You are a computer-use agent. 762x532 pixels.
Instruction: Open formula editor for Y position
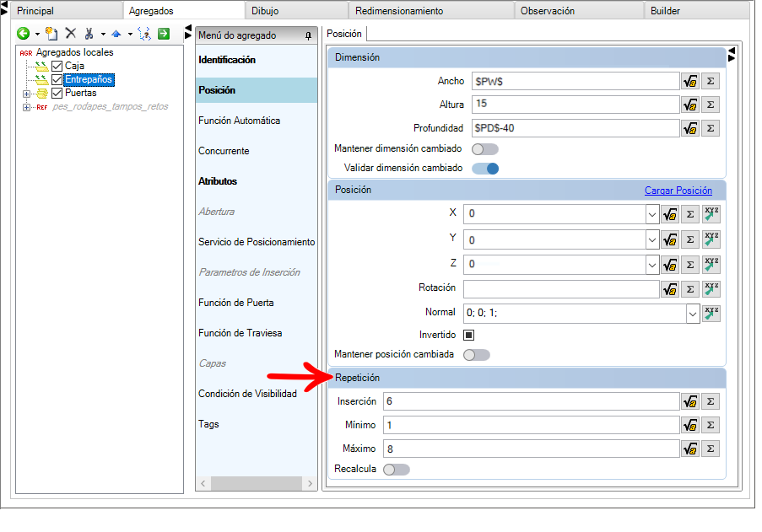point(670,239)
